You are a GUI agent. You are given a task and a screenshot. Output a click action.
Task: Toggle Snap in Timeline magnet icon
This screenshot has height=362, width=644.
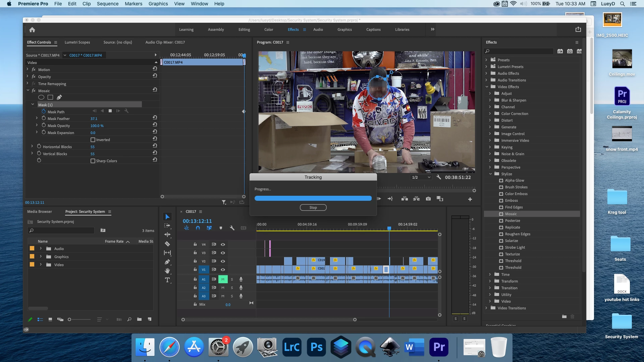198,228
